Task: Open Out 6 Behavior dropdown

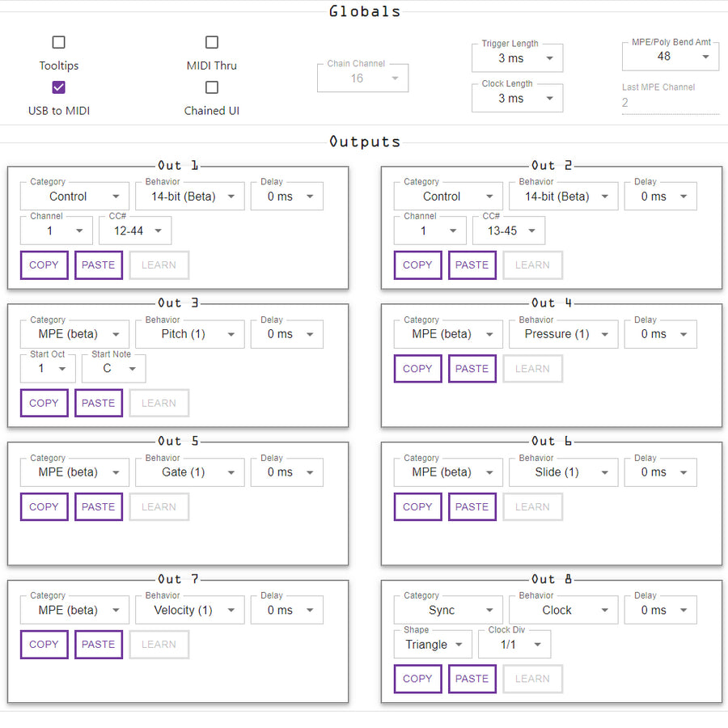Action: click(563, 472)
